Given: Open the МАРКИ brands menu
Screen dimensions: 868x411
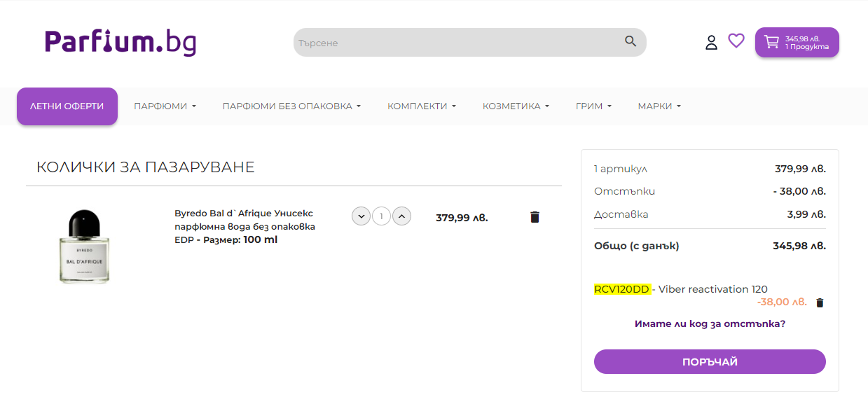Looking at the screenshot, I should (x=659, y=106).
